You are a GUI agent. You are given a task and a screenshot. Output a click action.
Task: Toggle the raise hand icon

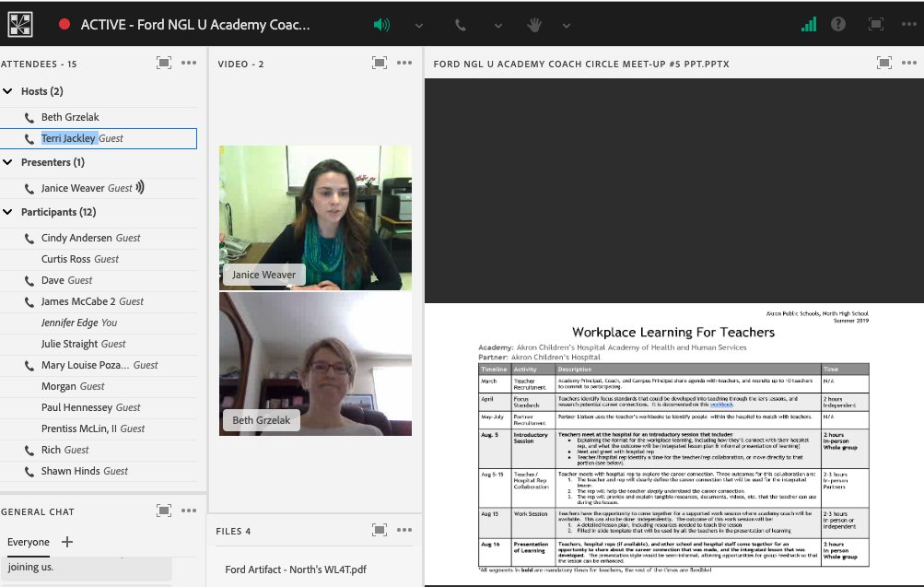click(534, 25)
